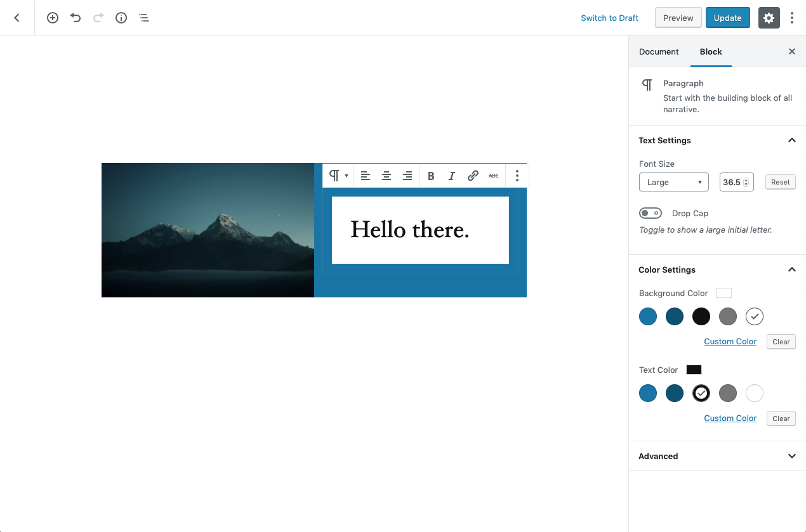Click the Update button
Screen dimensions: 806x532
(x=728, y=18)
